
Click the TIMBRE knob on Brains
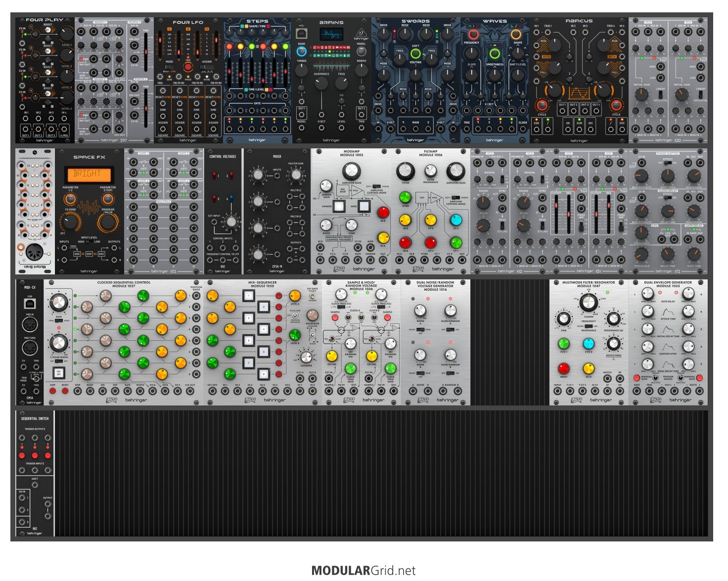click(301, 70)
